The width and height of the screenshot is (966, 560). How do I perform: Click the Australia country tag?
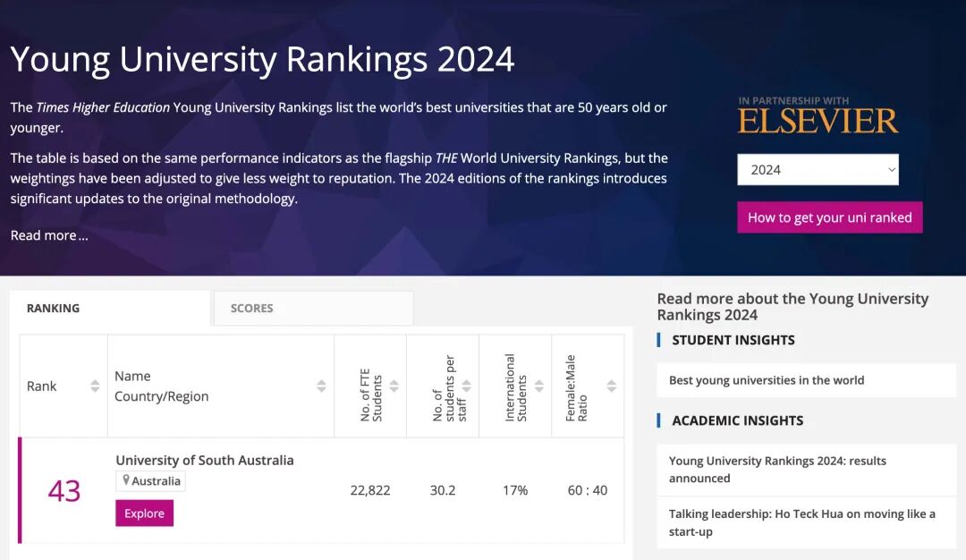[150, 481]
